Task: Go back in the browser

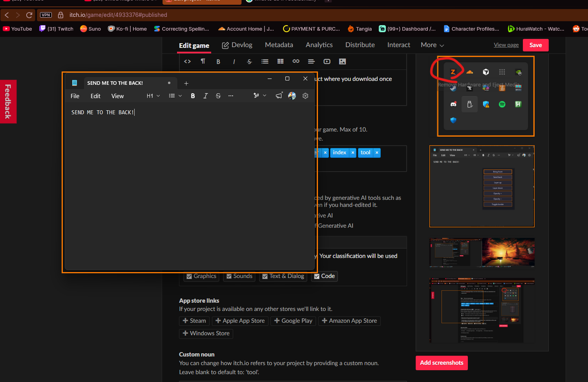Action: [x=7, y=15]
